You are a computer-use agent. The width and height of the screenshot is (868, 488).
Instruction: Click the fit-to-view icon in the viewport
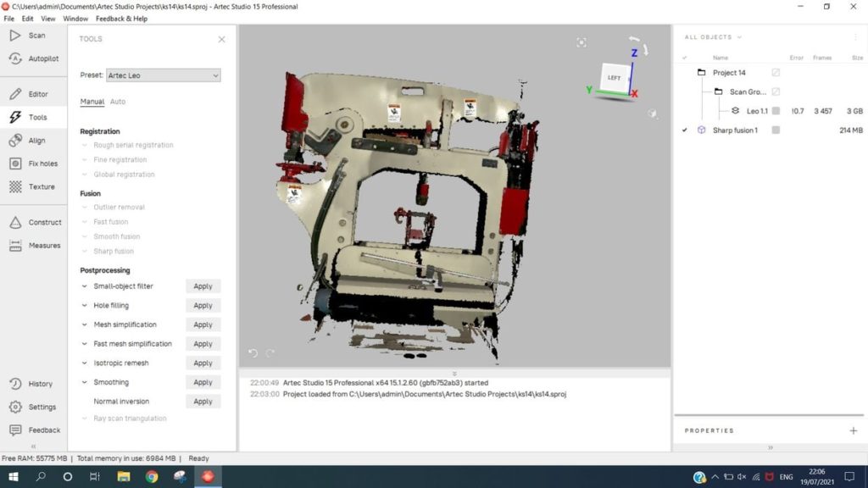point(581,42)
